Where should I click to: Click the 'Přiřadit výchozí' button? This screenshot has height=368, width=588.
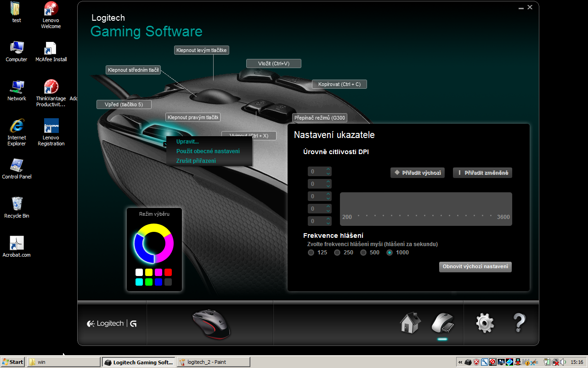pos(418,173)
